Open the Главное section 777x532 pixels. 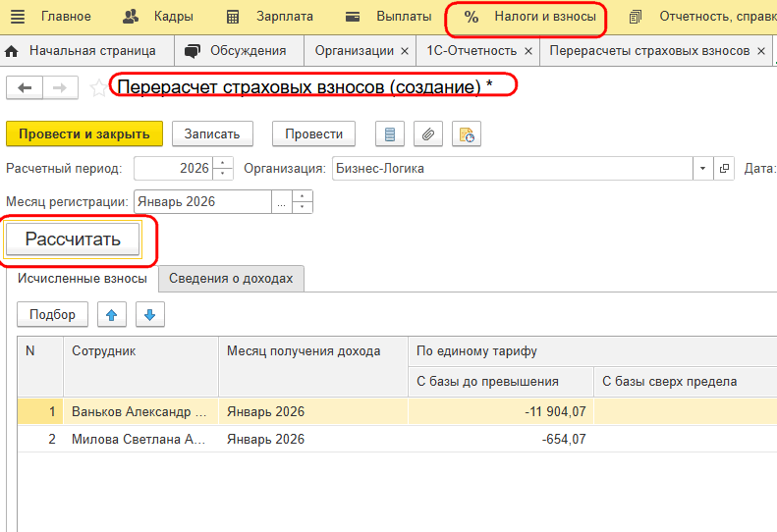66,17
